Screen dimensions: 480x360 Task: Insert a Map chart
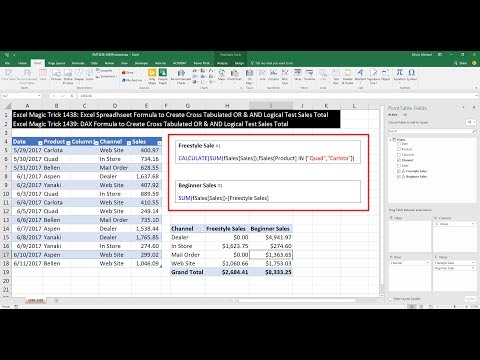pos(222,75)
